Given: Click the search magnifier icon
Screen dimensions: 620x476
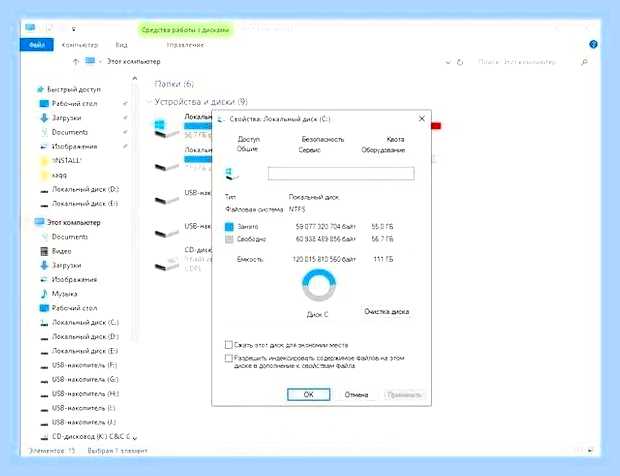Looking at the screenshot, I should [x=584, y=62].
